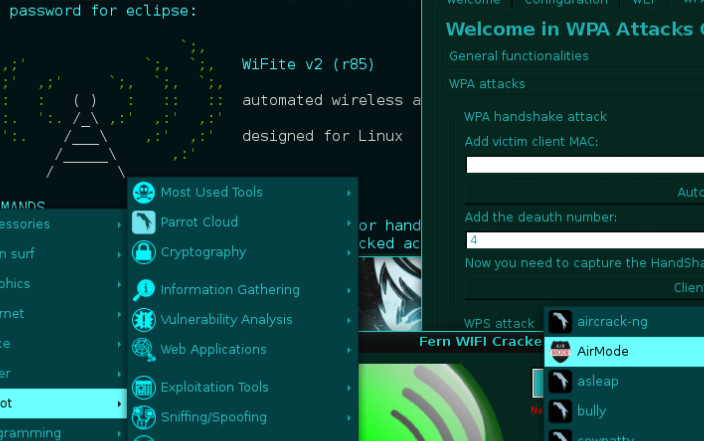
Task: Open the Most Used Tools submenu
Action: [x=243, y=192]
